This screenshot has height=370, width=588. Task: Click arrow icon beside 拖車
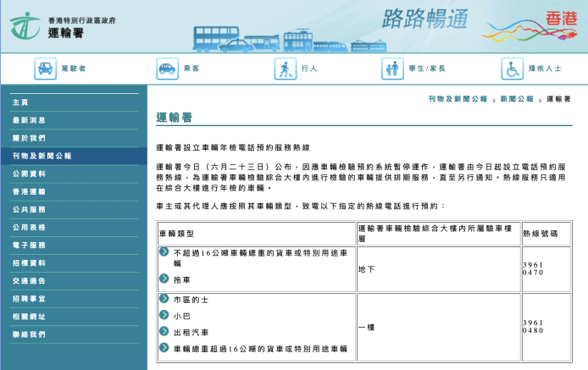point(164,278)
